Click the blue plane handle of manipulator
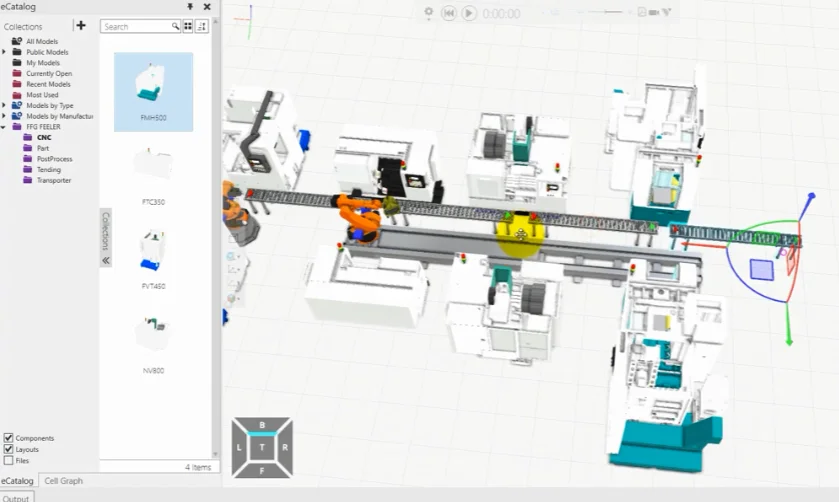 [762, 270]
